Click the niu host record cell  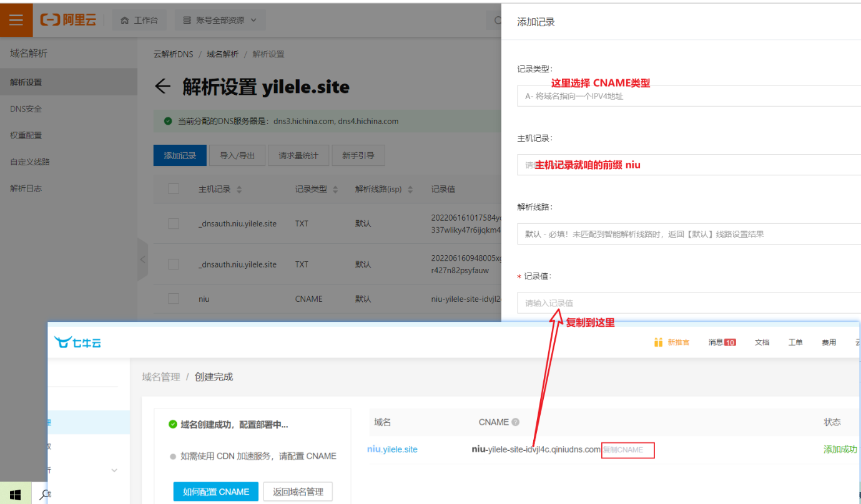tap(204, 299)
